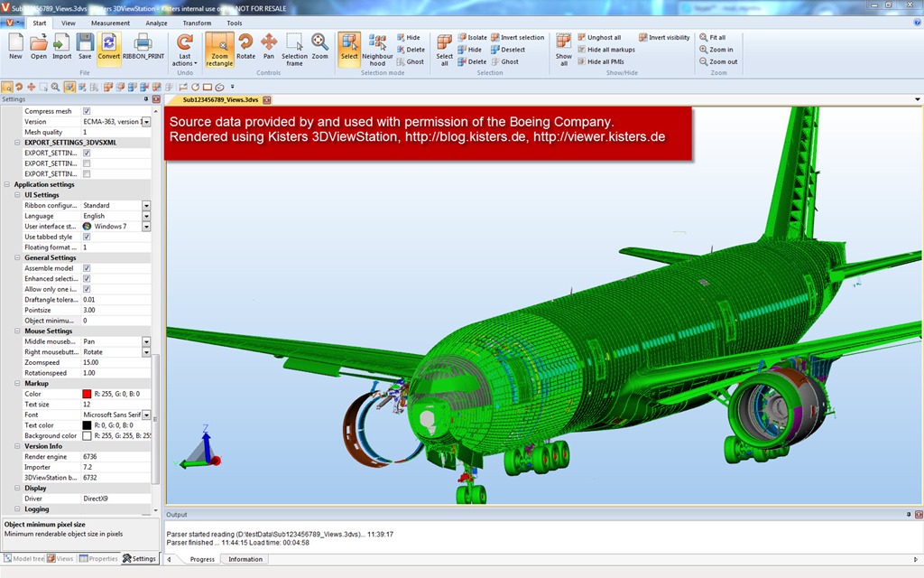Image resolution: width=924 pixels, height=578 pixels.
Task: Switch to Model tree panel tab
Action: pos(24,558)
